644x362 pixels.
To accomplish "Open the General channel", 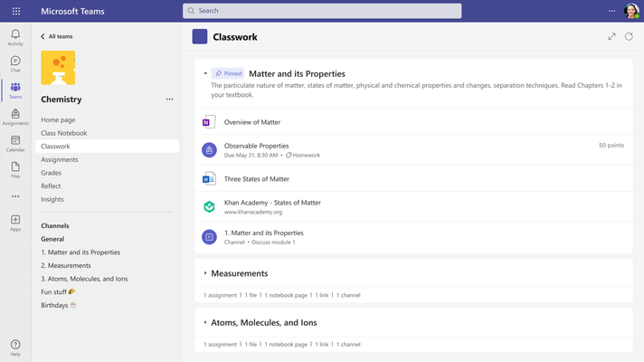I will point(52,239).
